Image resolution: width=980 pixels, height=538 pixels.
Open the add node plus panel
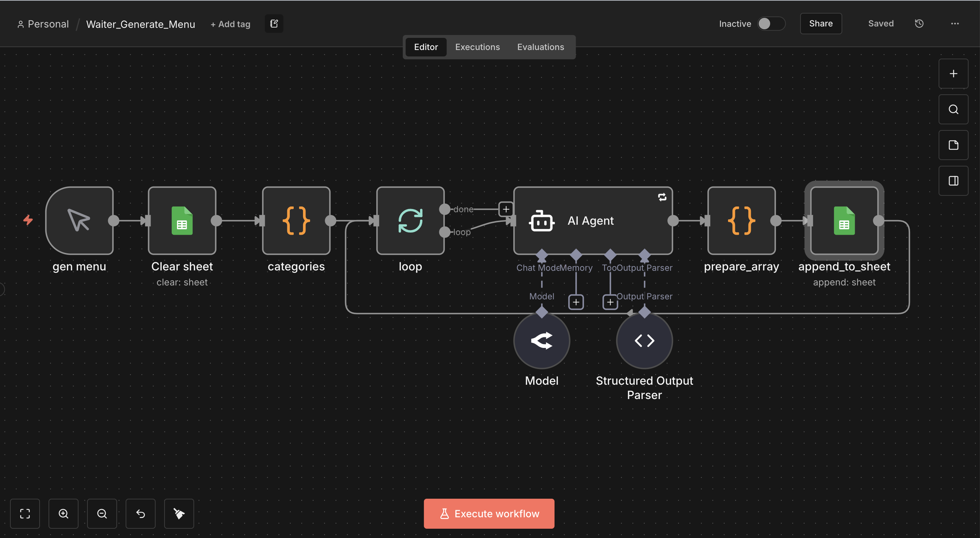[x=953, y=74]
